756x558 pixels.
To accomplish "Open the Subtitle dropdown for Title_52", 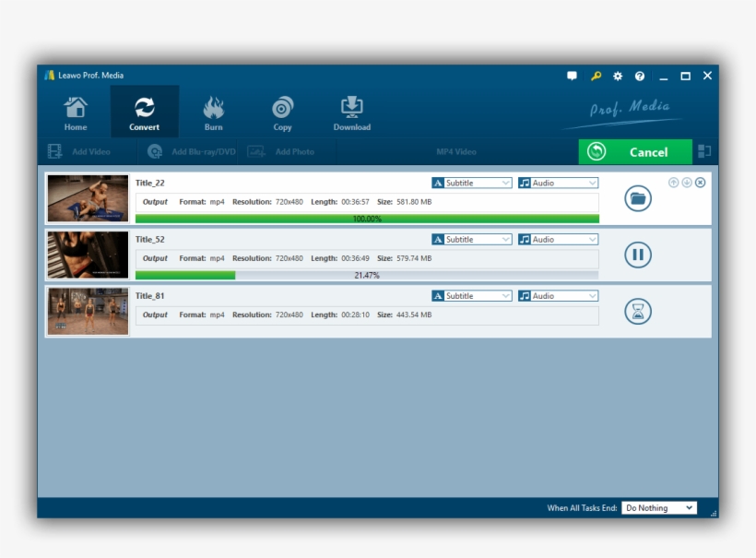I will click(x=505, y=239).
